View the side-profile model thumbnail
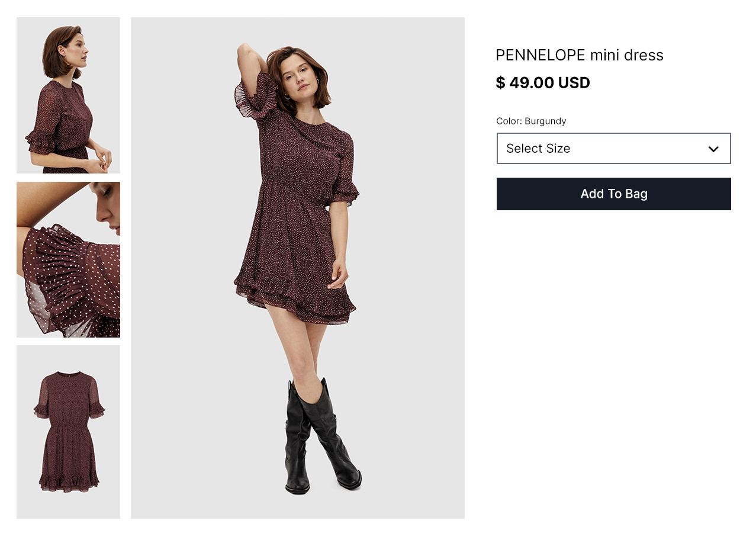This screenshot has width=756, height=533. click(68, 95)
